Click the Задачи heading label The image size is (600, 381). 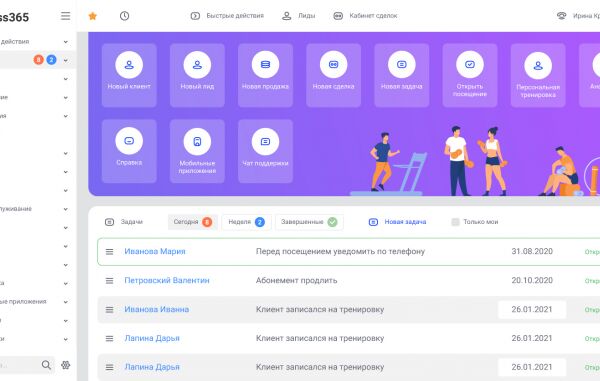pos(132,222)
